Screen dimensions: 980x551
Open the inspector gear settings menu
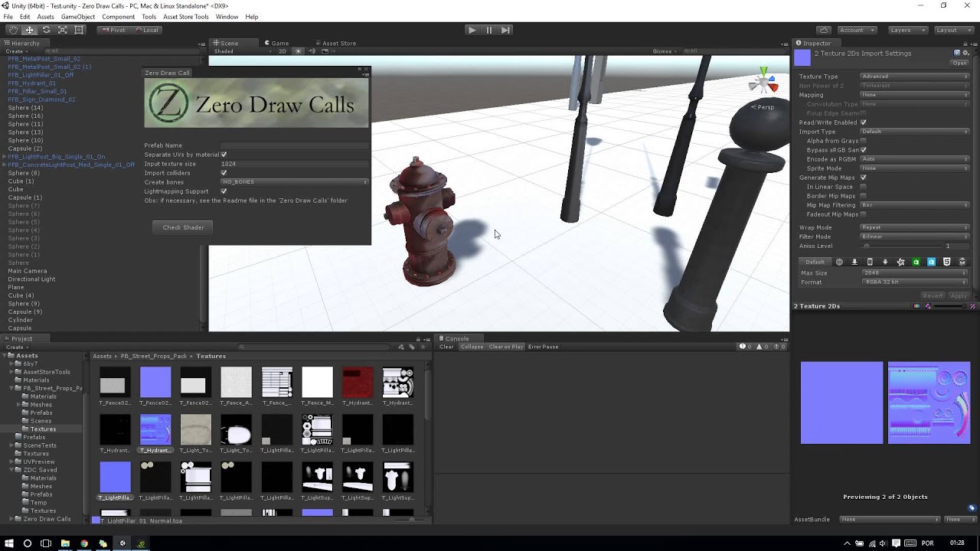click(965, 53)
